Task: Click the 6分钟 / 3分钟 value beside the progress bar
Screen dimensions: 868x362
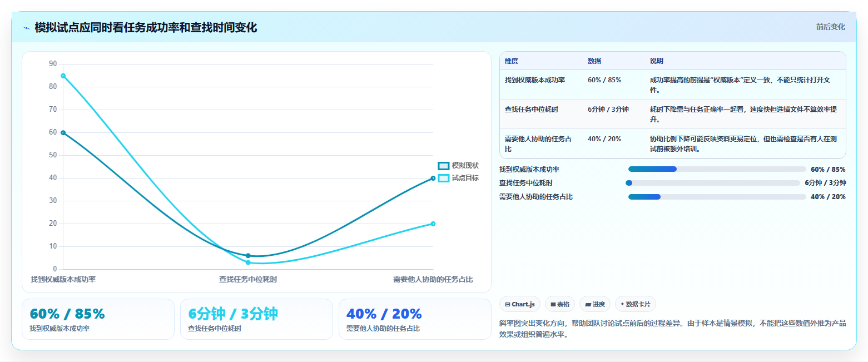Action: [825, 183]
